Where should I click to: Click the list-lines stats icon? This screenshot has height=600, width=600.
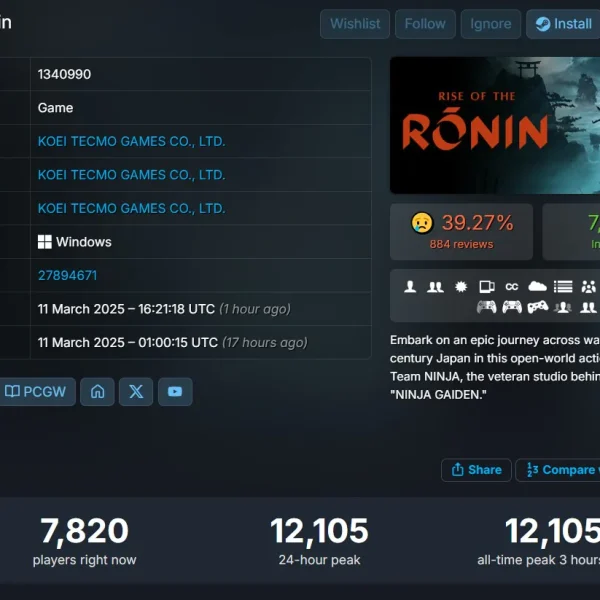(x=563, y=286)
